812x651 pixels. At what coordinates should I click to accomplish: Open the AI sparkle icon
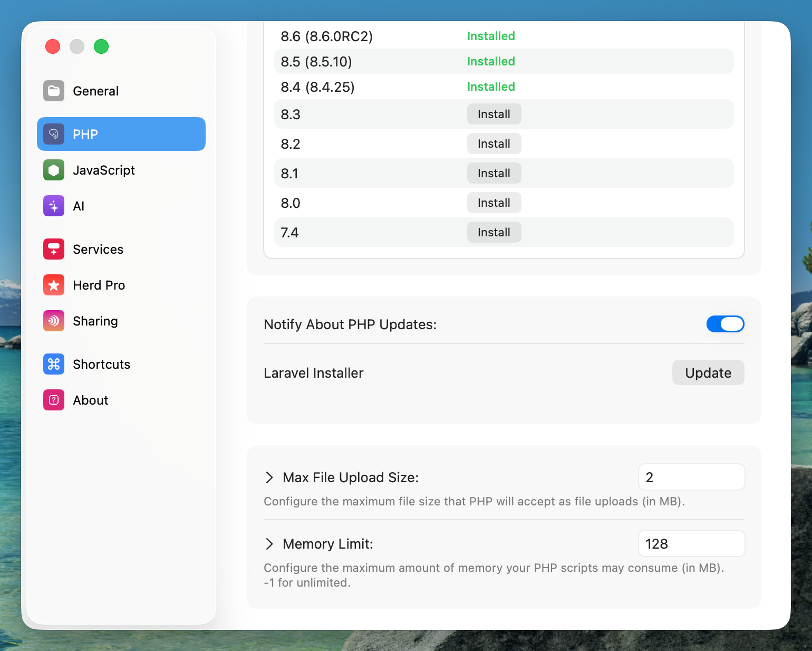click(54, 206)
